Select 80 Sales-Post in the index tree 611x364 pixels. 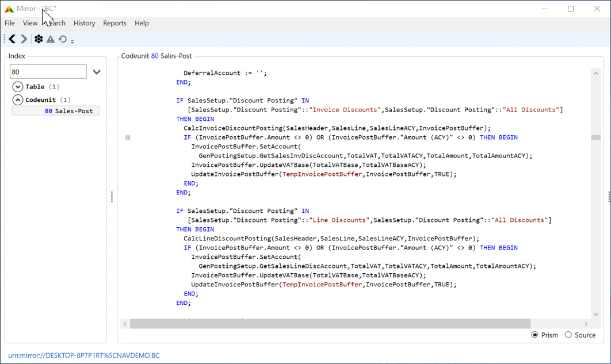[x=56, y=111]
